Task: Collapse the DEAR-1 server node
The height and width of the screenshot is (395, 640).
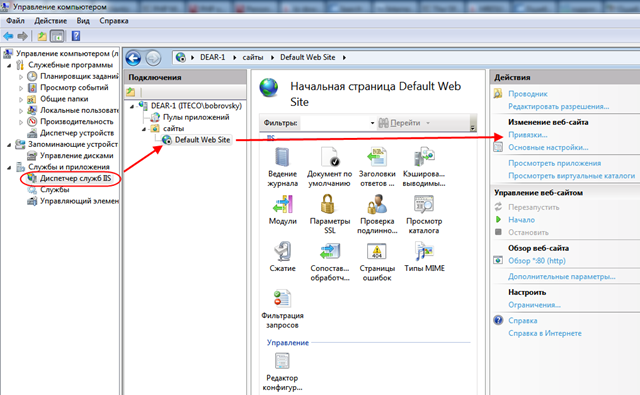Action: [x=132, y=106]
